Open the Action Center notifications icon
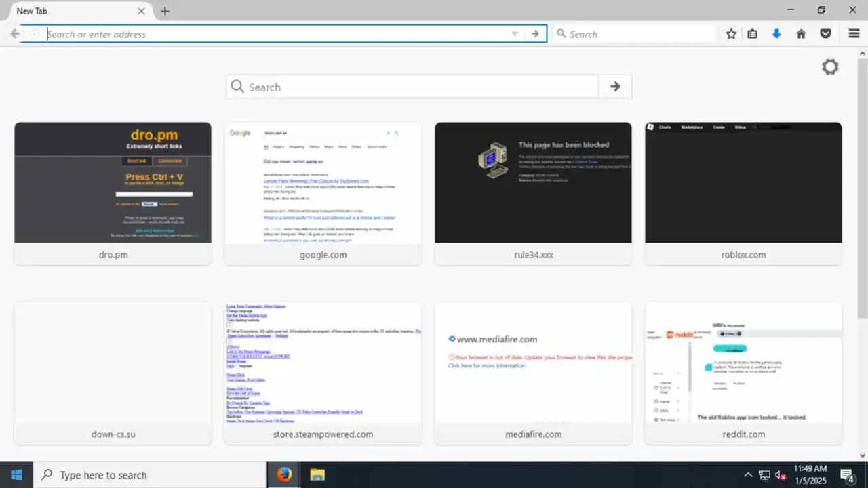Screen dimensions: 868x488 click(847, 474)
